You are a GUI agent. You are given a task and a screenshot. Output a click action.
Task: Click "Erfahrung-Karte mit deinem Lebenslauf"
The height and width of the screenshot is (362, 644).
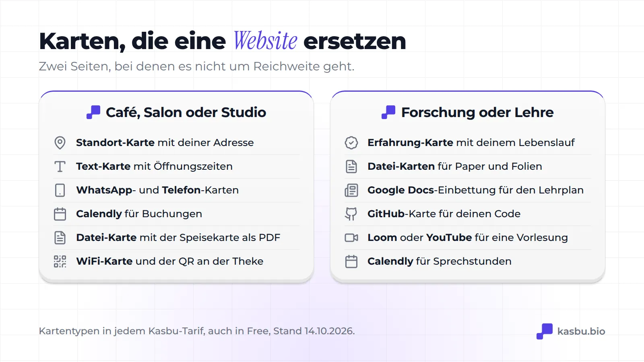tap(471, 143)
